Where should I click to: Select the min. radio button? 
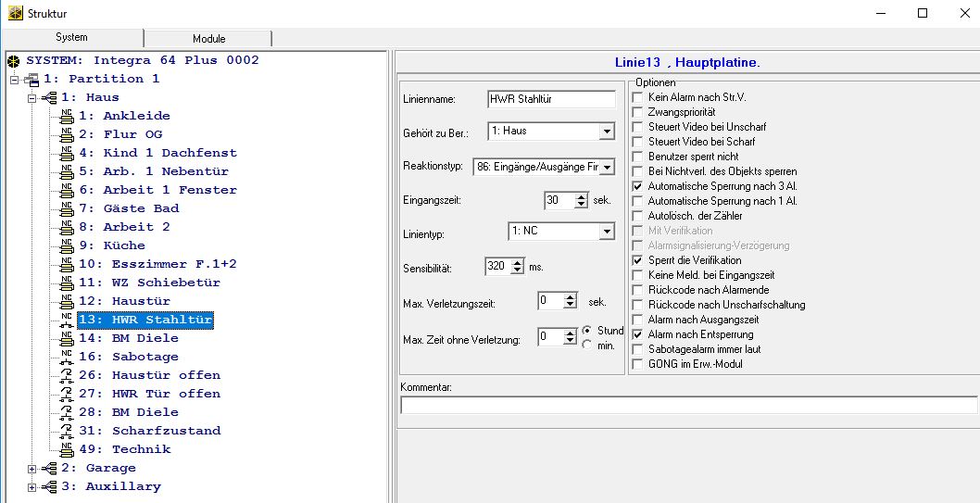(587, 346)
